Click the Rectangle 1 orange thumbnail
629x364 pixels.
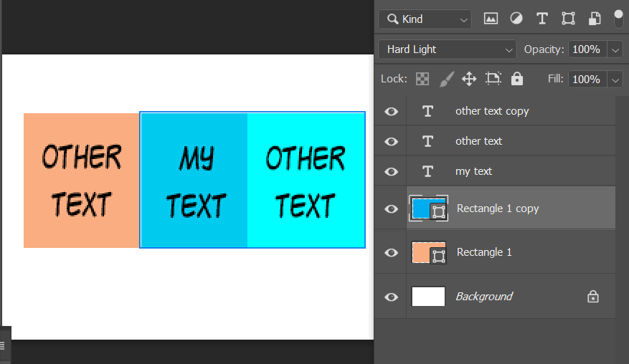pyautogui.click(x=428, y=252)
